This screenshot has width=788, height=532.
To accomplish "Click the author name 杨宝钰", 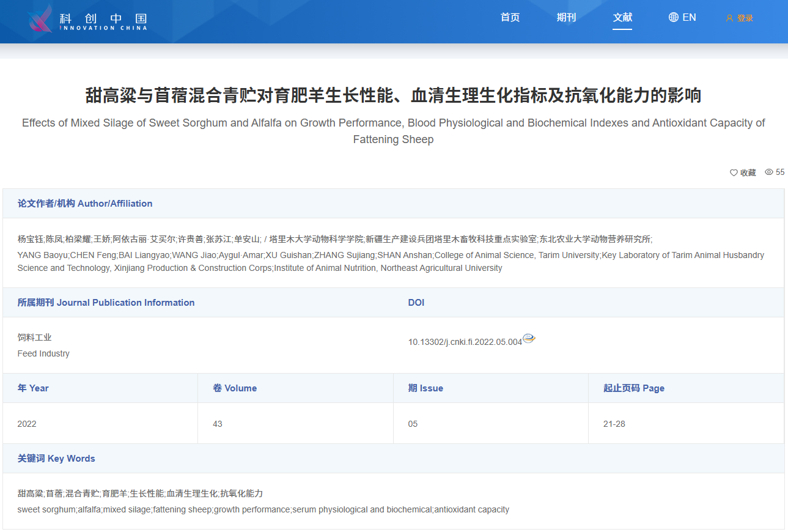I will click(30, 239).
